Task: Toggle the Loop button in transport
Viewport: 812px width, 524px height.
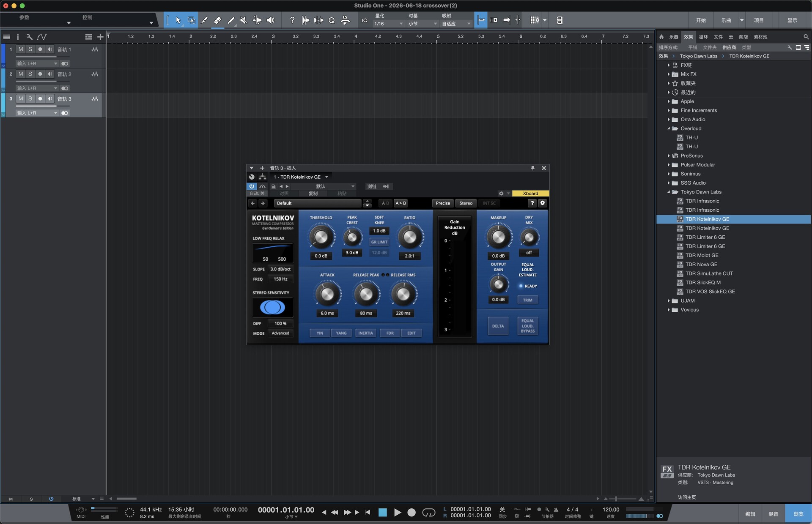Action: click(x=429, y=513)
